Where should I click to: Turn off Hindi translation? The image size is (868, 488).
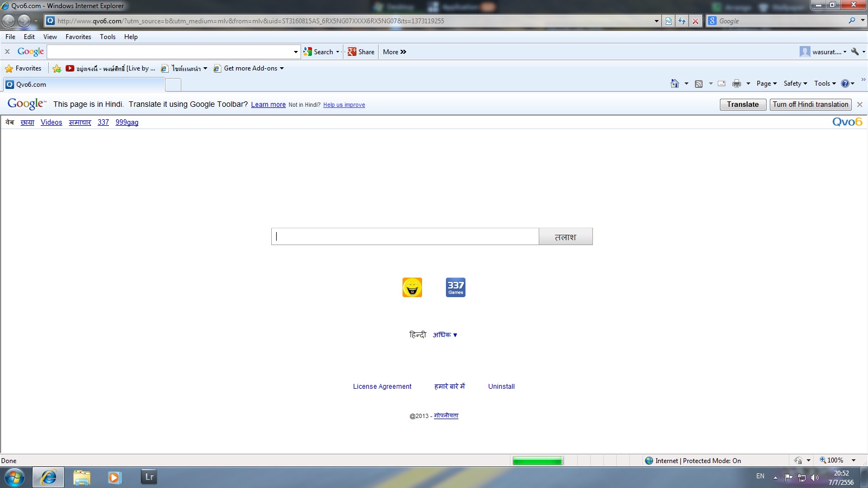click(x=810, y=105)
